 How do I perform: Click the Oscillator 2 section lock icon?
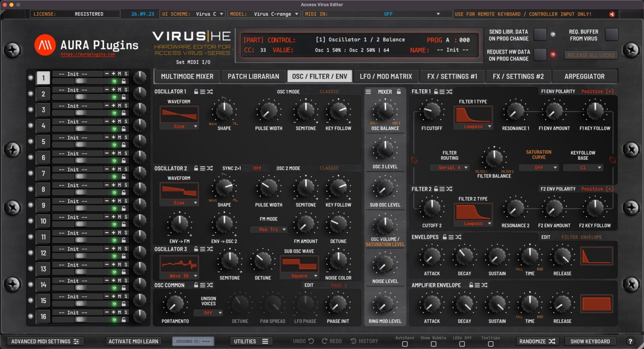[x=196, y=168]
